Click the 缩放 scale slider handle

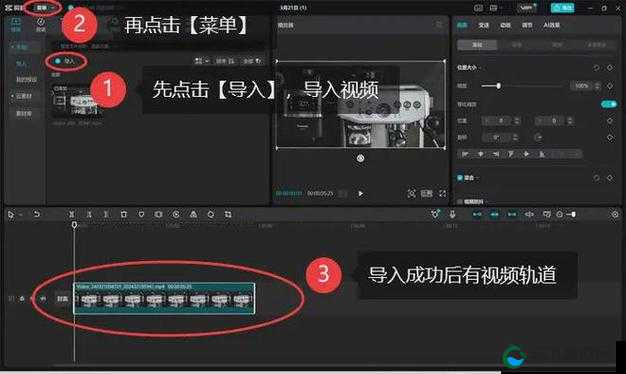click(x=498, y=86)
